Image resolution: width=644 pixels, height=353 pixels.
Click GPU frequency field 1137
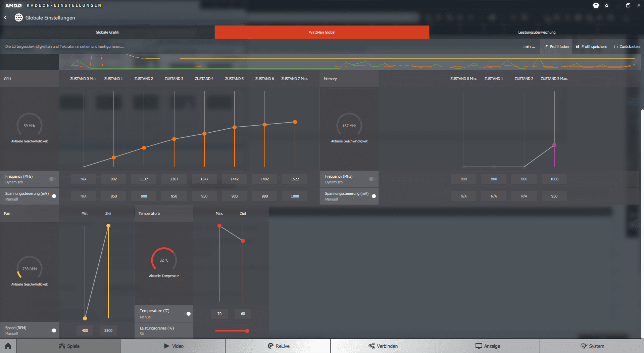(x=144, y=179)
